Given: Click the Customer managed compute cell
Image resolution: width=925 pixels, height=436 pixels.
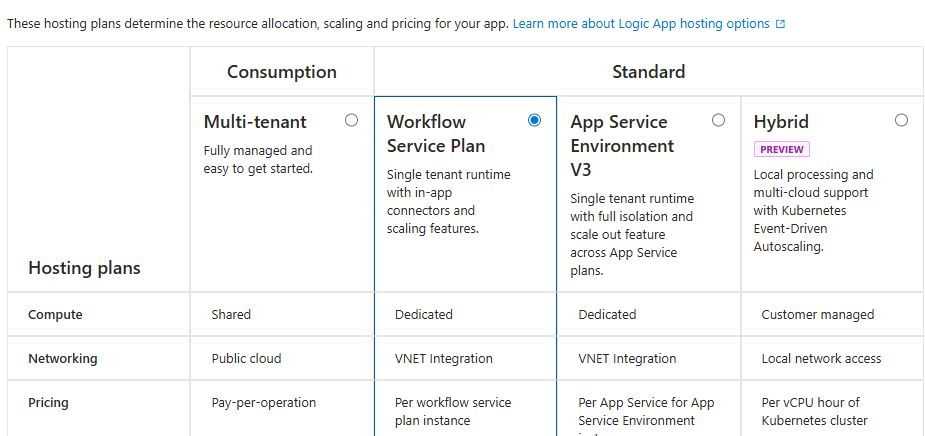Looking at the screenshot, I should 817,315.
